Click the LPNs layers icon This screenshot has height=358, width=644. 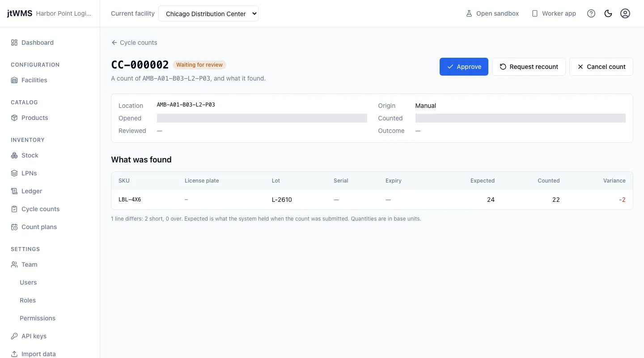[x=14, y=173]
